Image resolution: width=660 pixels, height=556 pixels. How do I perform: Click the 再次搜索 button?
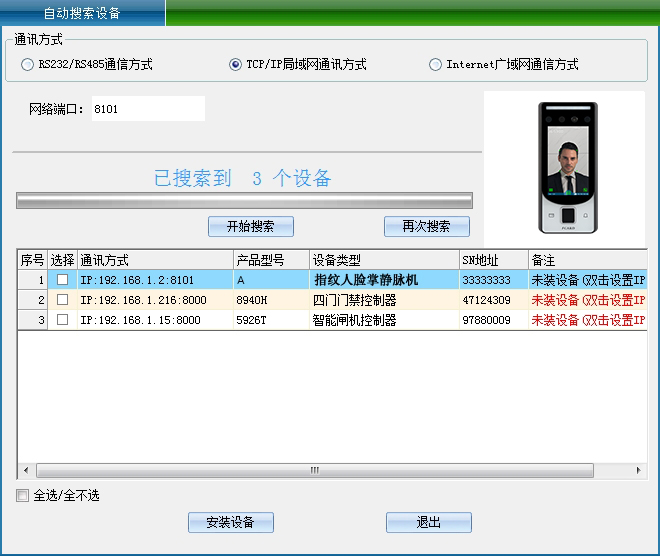coord(426,226)
